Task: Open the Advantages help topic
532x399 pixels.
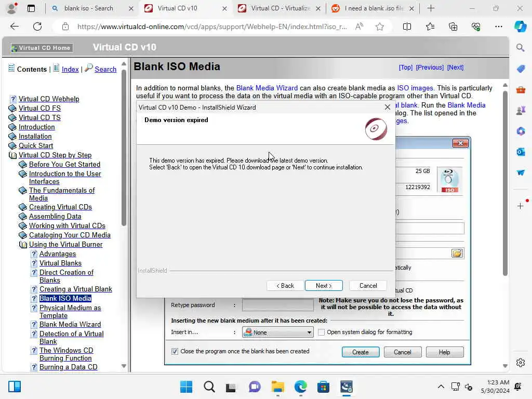Action: pyautogui.click(x=58, y=254)
